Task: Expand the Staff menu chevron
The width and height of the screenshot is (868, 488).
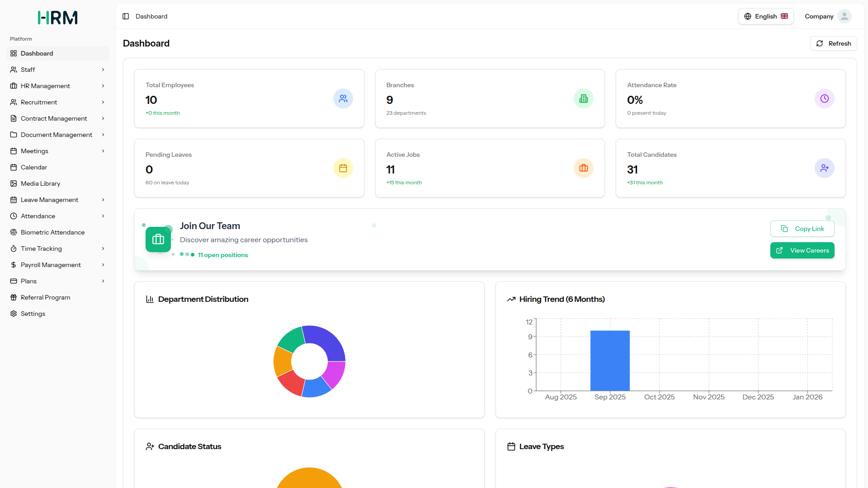Action: [103, 70]
